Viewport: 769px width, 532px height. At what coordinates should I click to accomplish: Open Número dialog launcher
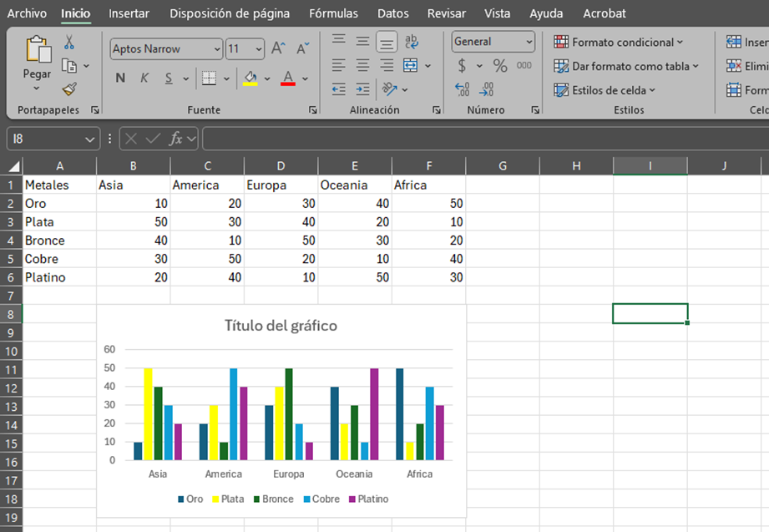tap(535, 110)
